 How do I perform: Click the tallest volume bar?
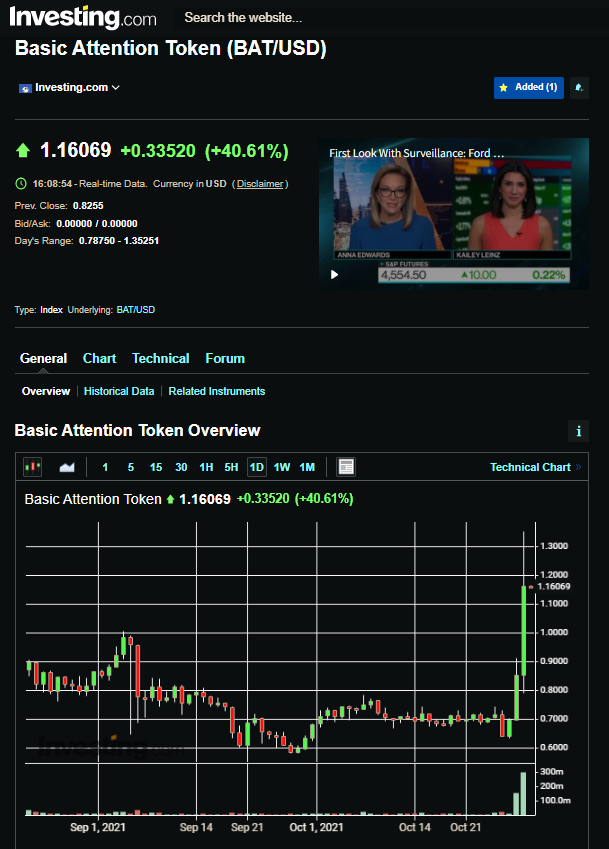523,793
